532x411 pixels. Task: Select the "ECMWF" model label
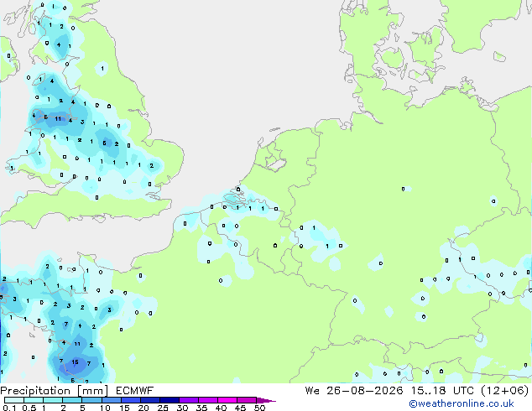(135, 391)
